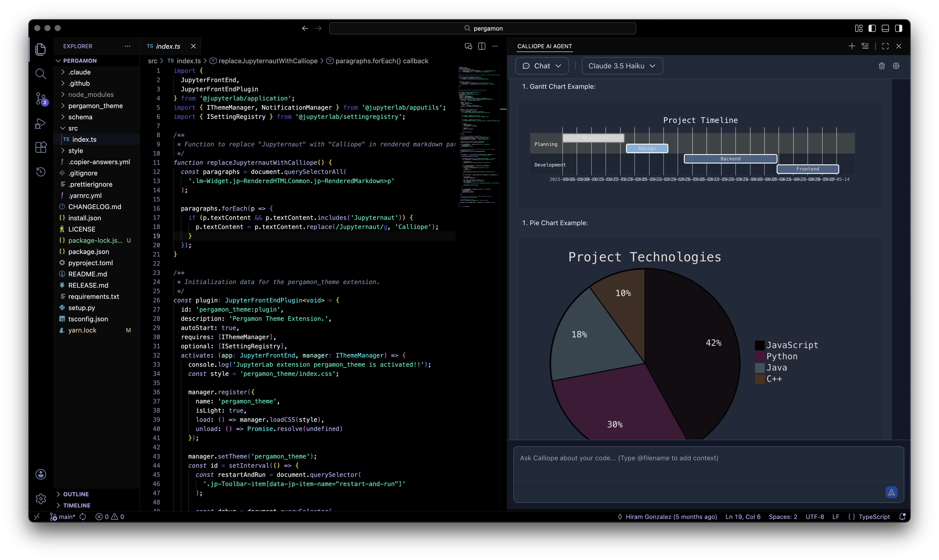Open yarn.lock in the file tree
Viewport: 939px width, 560px height.
(x=97, y=330)
